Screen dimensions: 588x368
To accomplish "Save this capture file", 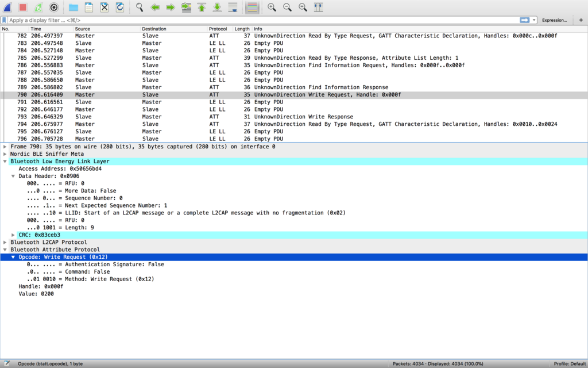I will tap(89, 7).
